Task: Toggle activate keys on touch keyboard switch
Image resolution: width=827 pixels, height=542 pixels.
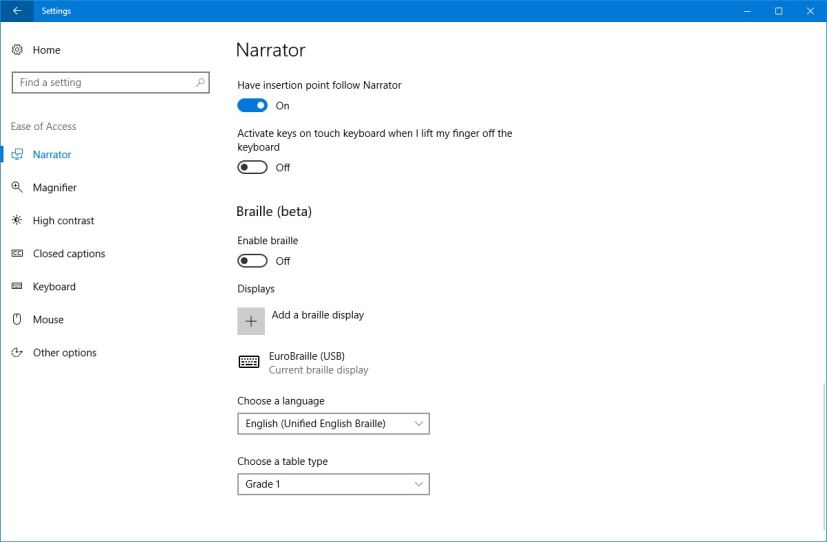Action: [x=252, y=167]
